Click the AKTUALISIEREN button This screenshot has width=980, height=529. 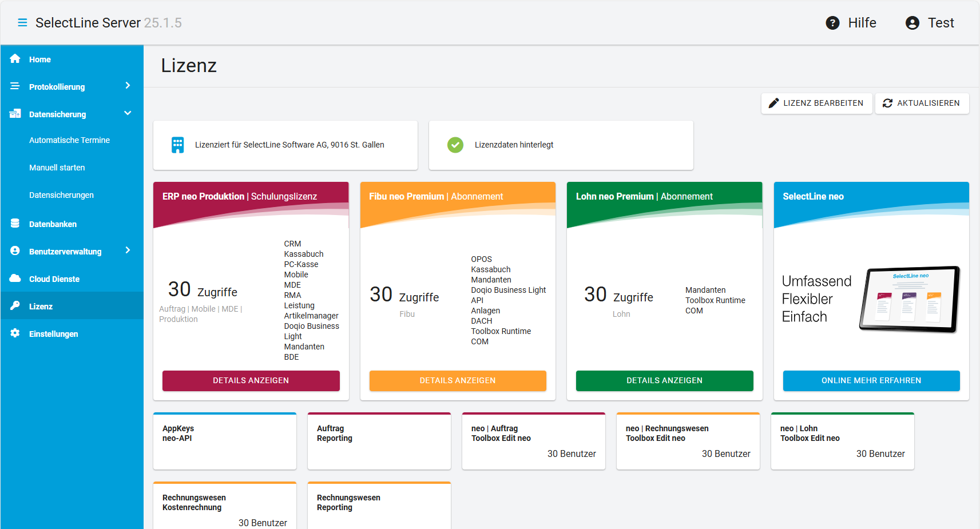click(x=922, y=103)
